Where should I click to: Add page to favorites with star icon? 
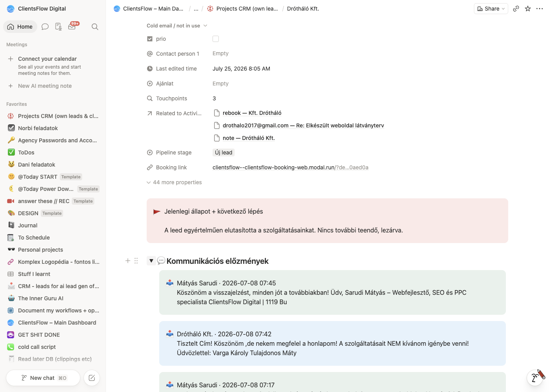pyautogui.click(x=528, y=9)
